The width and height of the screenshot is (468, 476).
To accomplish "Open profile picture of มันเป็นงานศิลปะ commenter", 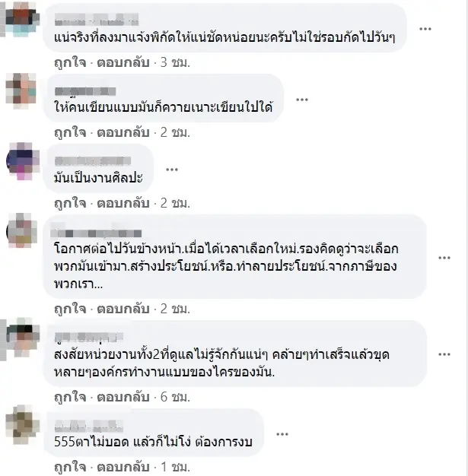I will [23, 161].
